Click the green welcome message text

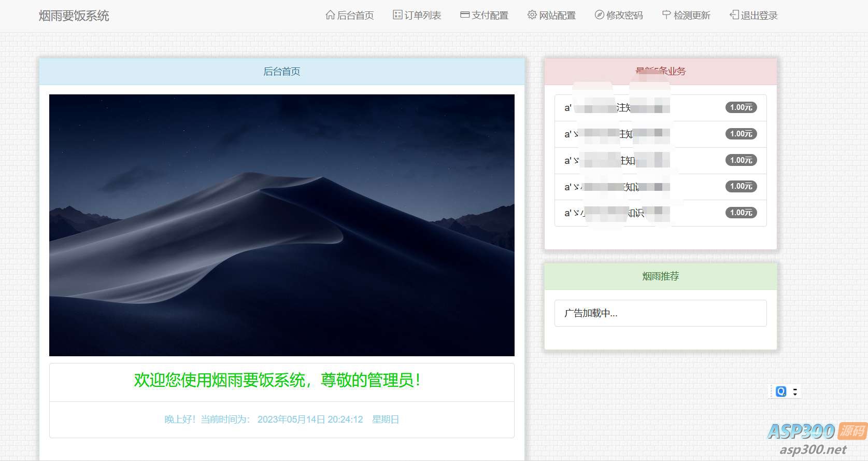[277, 381]
